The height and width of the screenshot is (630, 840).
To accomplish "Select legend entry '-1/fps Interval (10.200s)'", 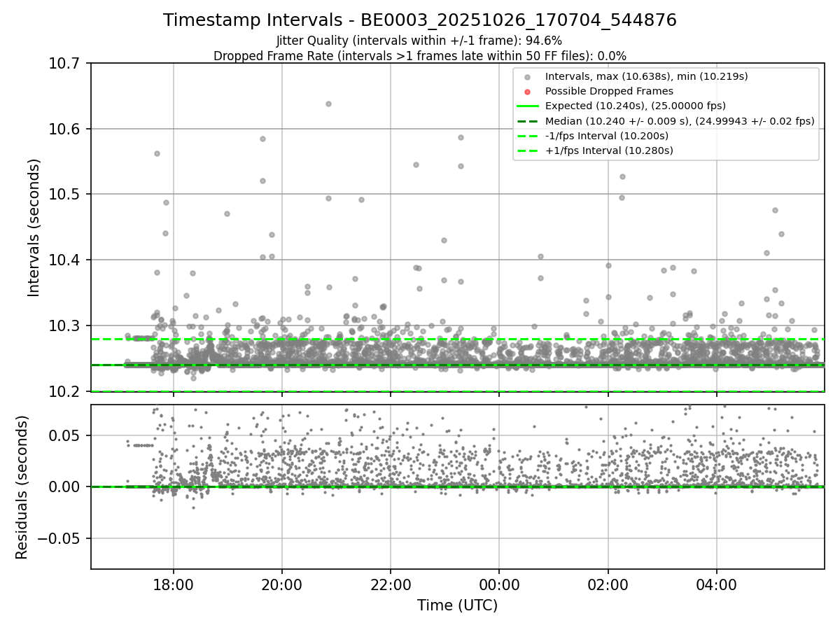I will click(606, 135).
